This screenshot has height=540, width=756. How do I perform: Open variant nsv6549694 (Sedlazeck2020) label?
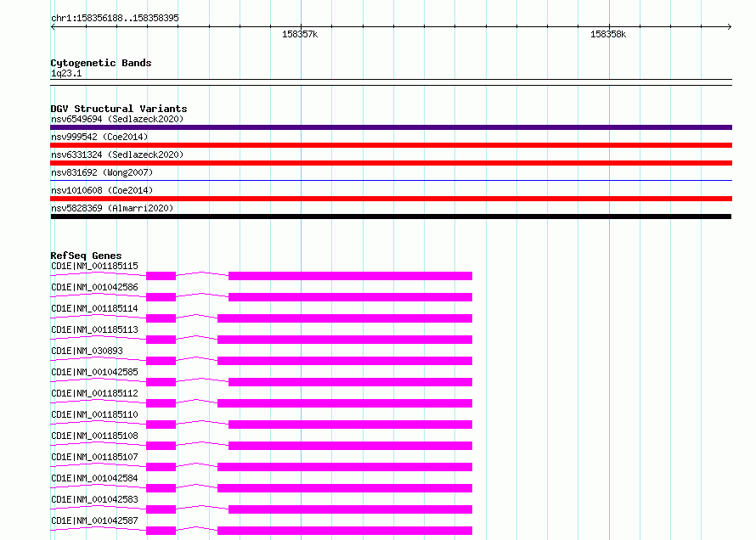(117, 119)
